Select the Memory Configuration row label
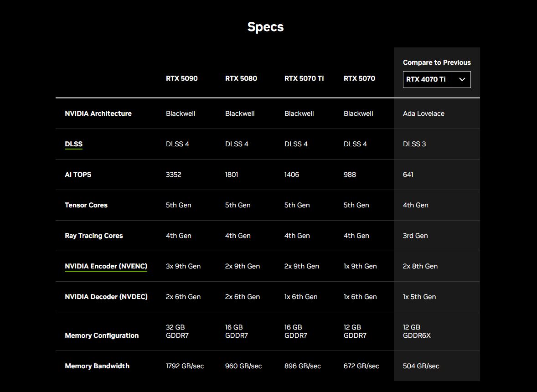This screenshot has width=537, height=392. (x=102, y=335)
